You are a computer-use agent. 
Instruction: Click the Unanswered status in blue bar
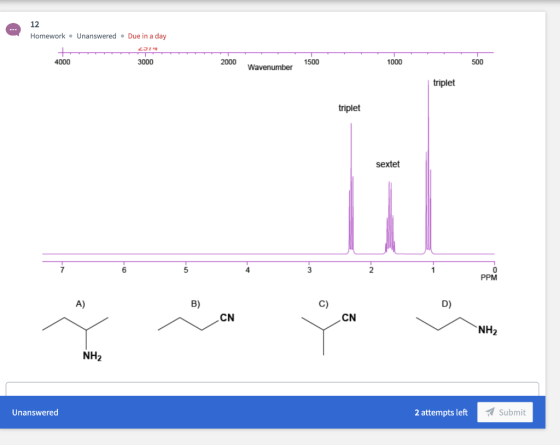pos(35,412)
